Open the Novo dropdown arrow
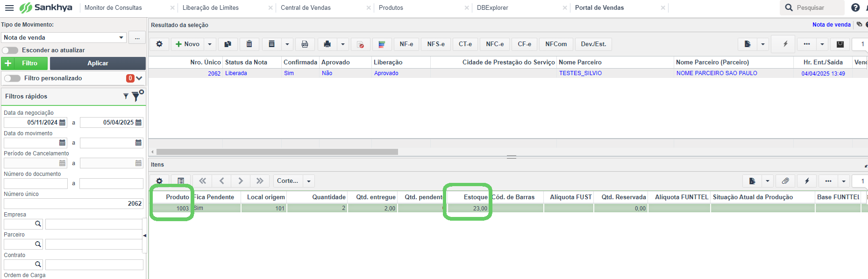Screen dimensions: 868x279 [x=210, y=44]
